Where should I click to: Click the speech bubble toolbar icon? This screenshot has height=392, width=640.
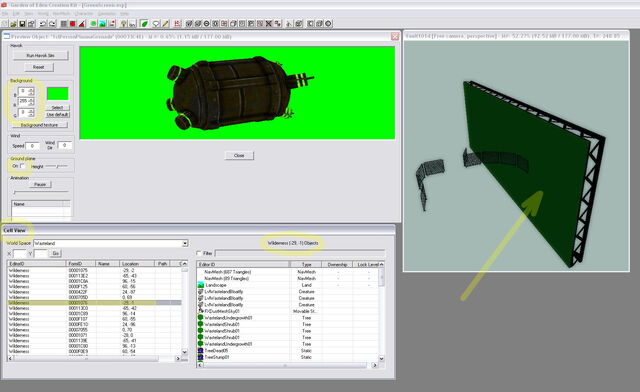156,24
